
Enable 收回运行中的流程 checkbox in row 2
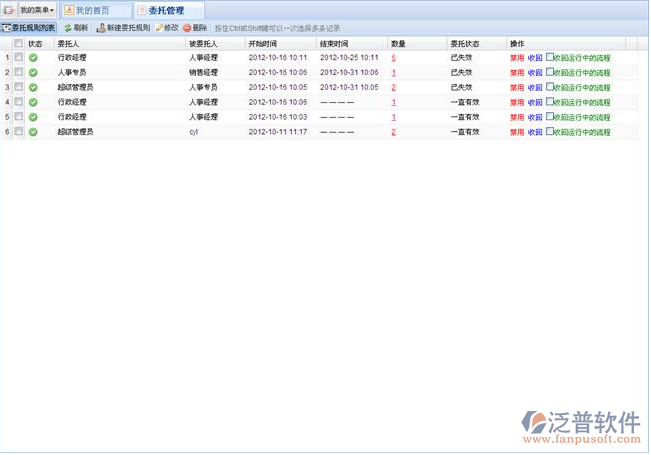549,73
